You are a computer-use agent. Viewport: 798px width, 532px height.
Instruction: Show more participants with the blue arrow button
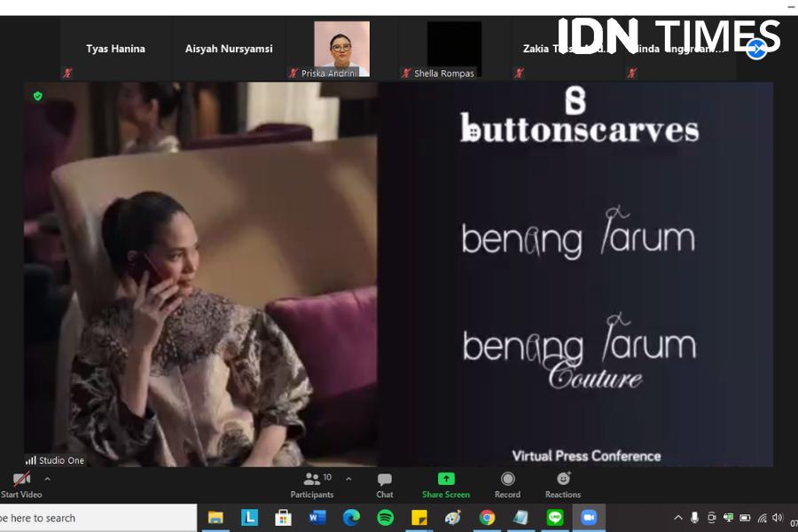tap(756, 49)
